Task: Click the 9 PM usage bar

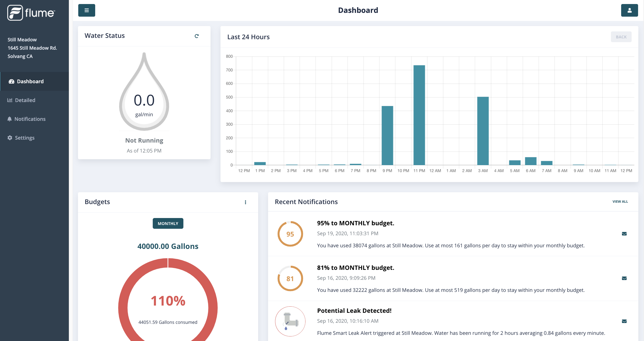Action: tap(387, 136)
